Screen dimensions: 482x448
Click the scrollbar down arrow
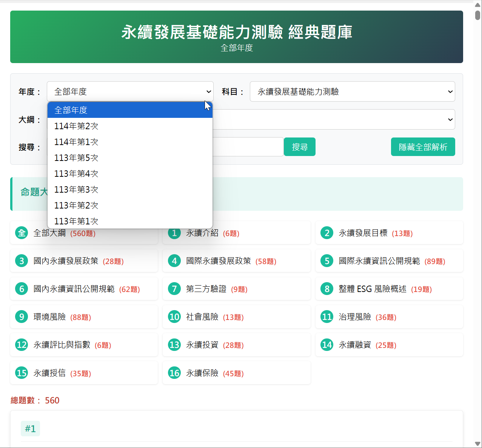477,443
